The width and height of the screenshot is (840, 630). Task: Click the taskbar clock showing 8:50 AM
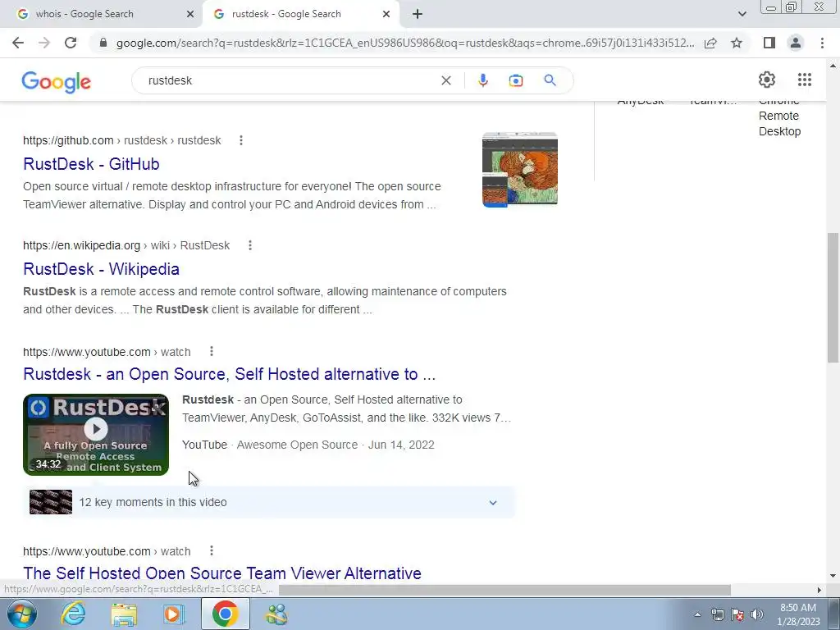click(x=799, y=614)
